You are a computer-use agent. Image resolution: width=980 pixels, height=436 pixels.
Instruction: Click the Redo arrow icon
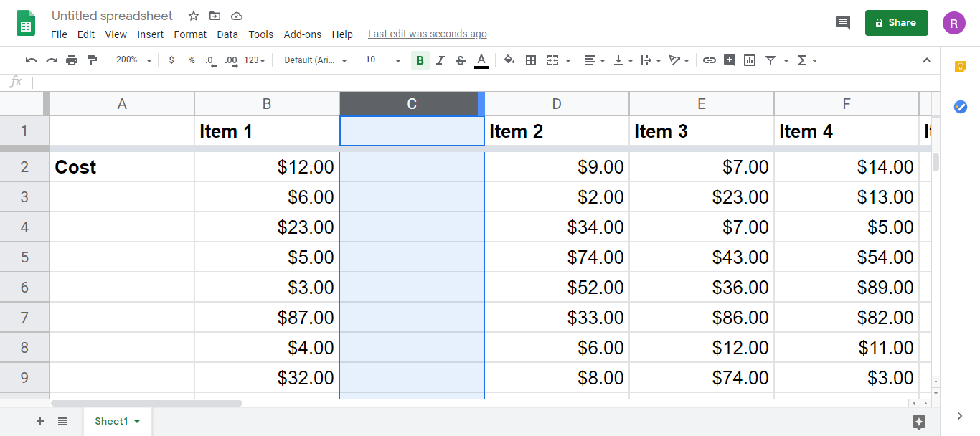click(52, 60)
